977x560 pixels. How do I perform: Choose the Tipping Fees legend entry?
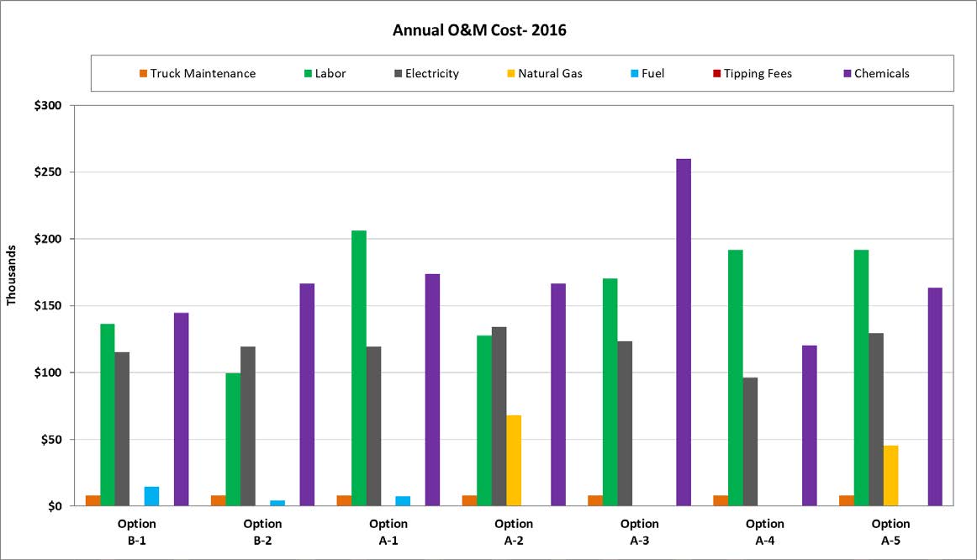click(751, 74)
